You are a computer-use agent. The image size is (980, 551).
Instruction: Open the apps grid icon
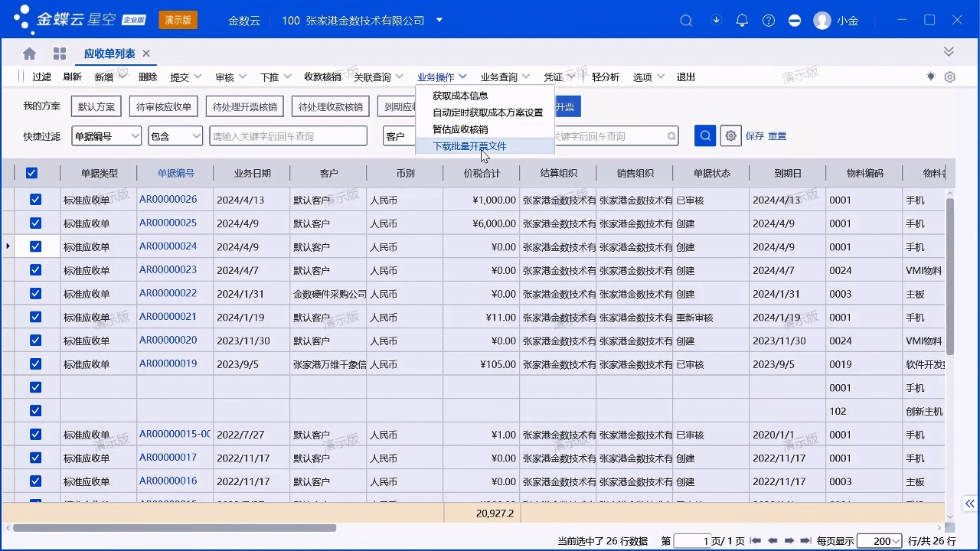coord(60,54)
